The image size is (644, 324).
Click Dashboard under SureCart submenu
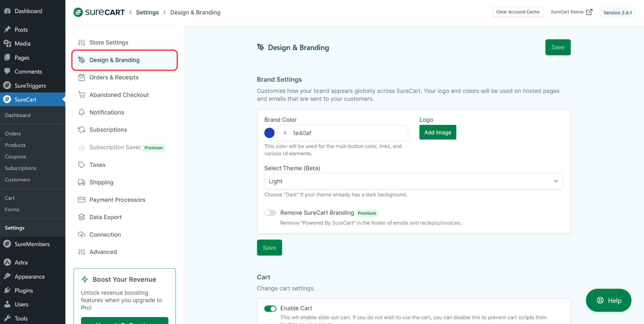[18, 115]
